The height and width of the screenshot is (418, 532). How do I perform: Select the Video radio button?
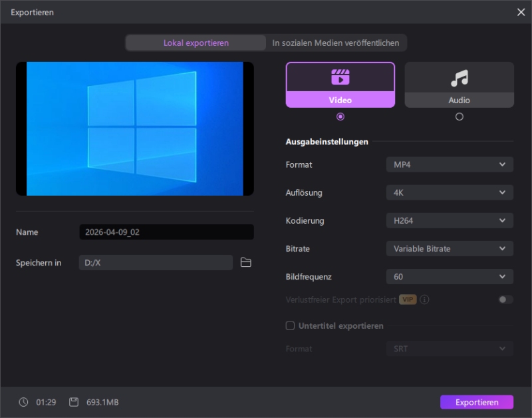(x=340, y=116)
